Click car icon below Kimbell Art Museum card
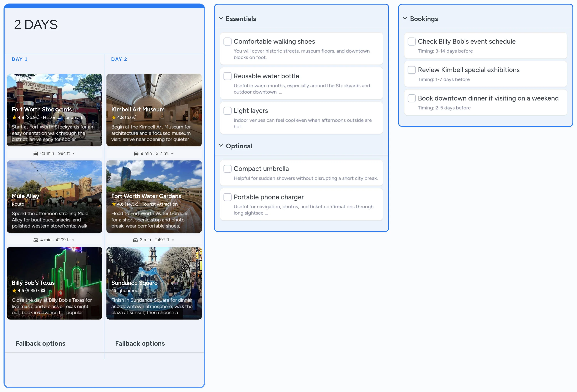This screenshot has height=392, width=577. click(x=136, y=154)
